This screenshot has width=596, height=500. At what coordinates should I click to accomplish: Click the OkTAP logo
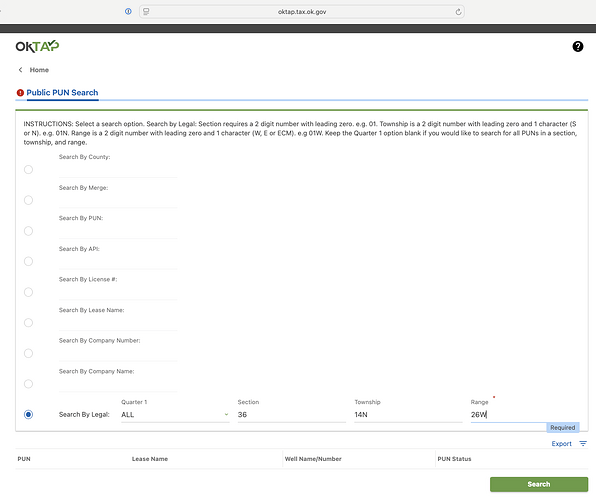point(37,46)
